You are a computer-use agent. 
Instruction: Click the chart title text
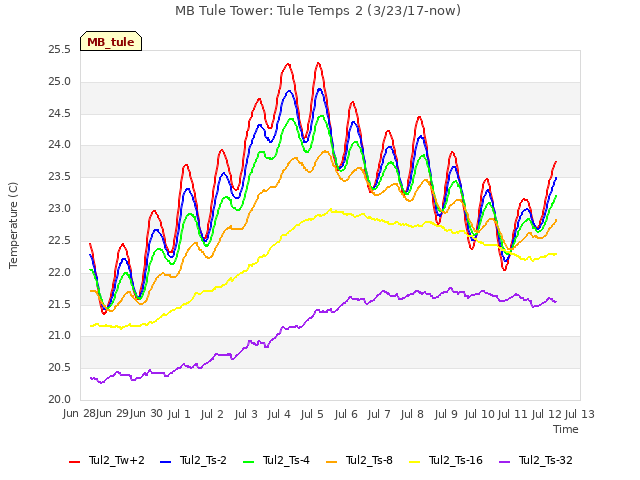click(x=318, y=11)
